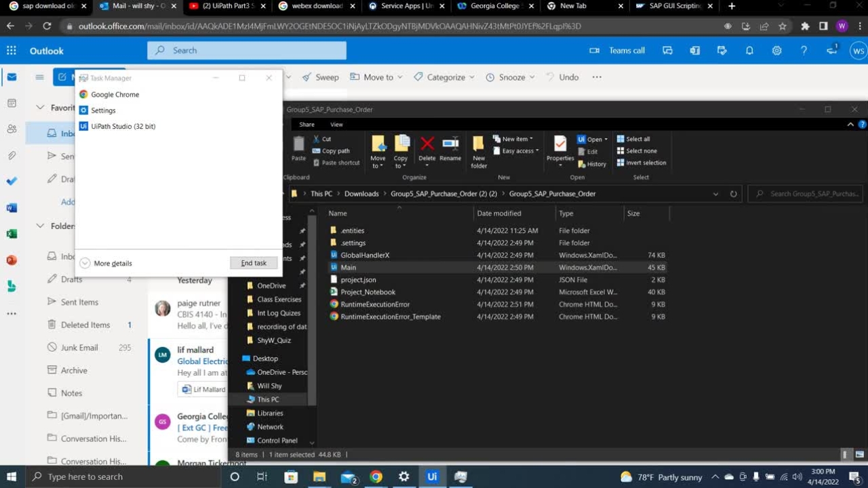
Task: Open the View tab in File Explorer
Action: pos(336,125)
